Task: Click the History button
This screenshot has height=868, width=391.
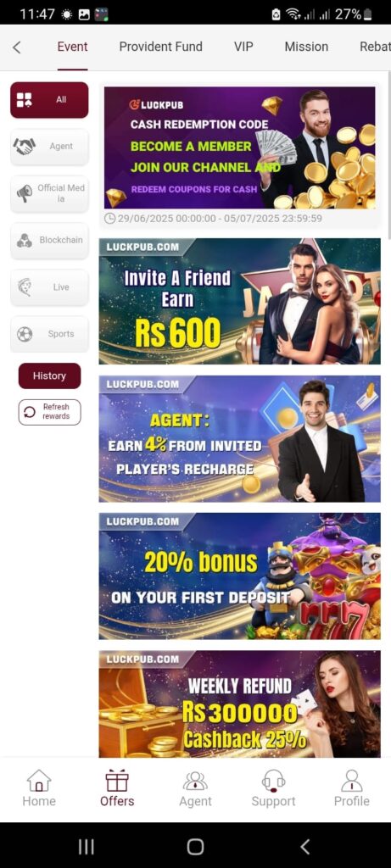Action: 49,376
